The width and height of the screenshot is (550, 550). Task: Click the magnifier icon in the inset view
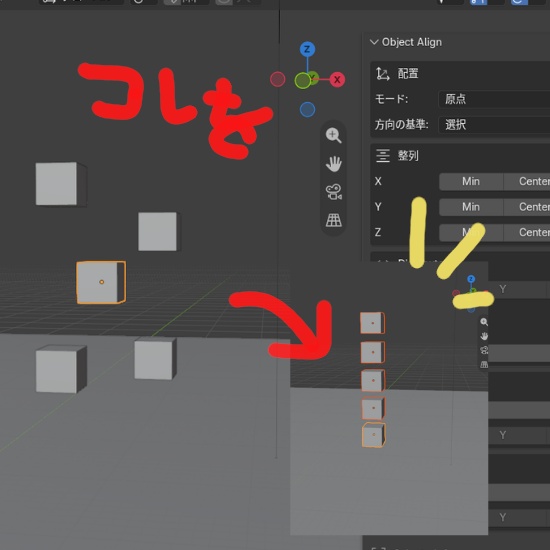click(484, 322)
